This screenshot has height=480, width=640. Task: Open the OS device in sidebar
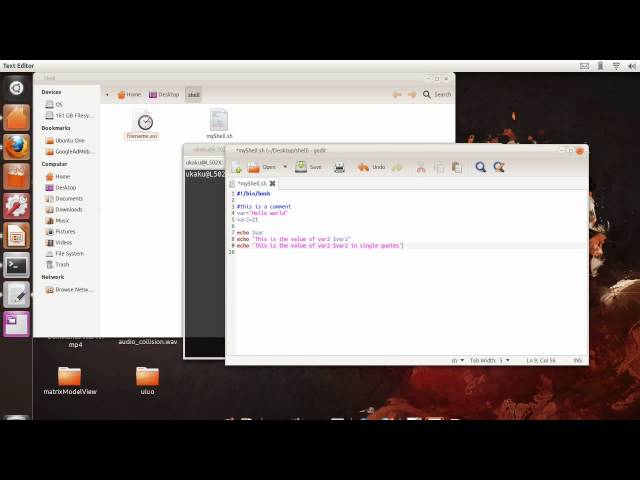54,104
